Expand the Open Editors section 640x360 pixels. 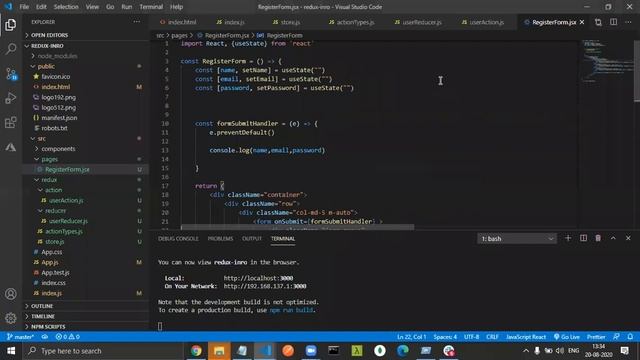[86, 35]
